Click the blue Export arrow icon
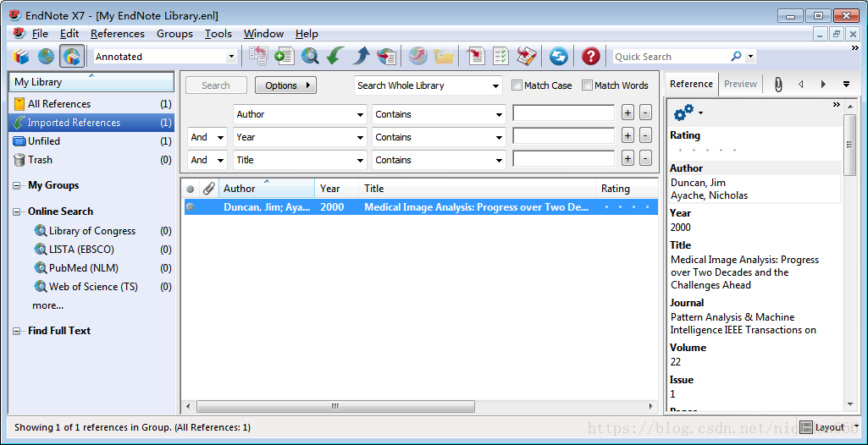The height and width of the screenshot is (445, 868). tap(361, 57)
